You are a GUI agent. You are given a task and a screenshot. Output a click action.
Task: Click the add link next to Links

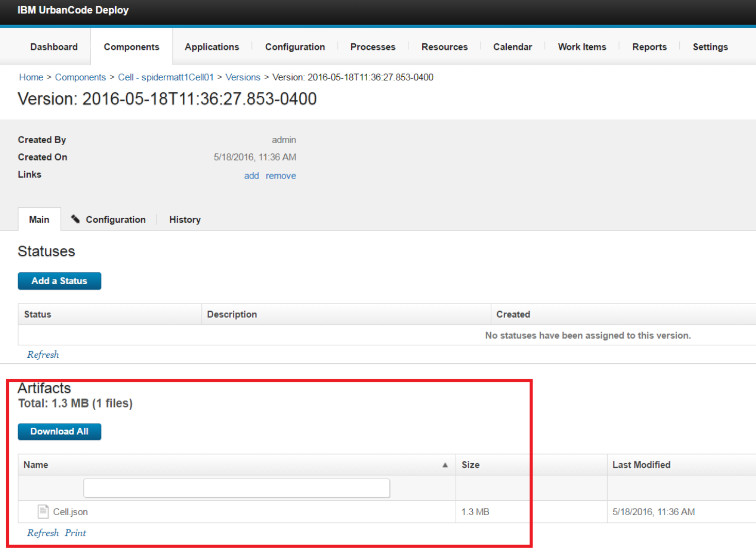[x=251, y=176]
